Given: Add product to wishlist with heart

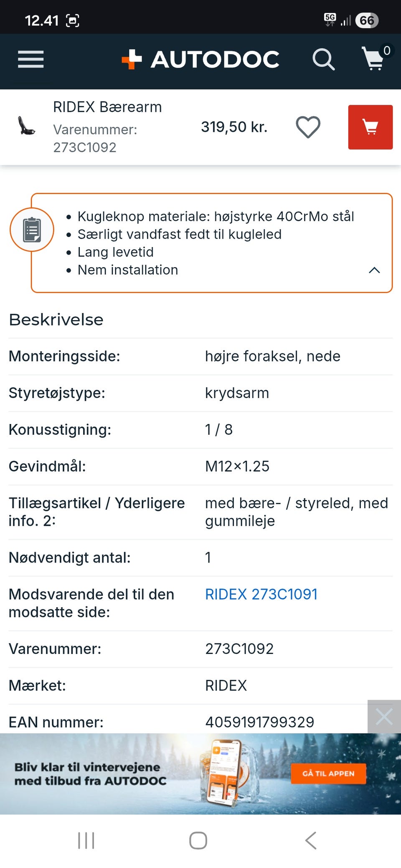Looking at the screenshot, I should [308, 127].
